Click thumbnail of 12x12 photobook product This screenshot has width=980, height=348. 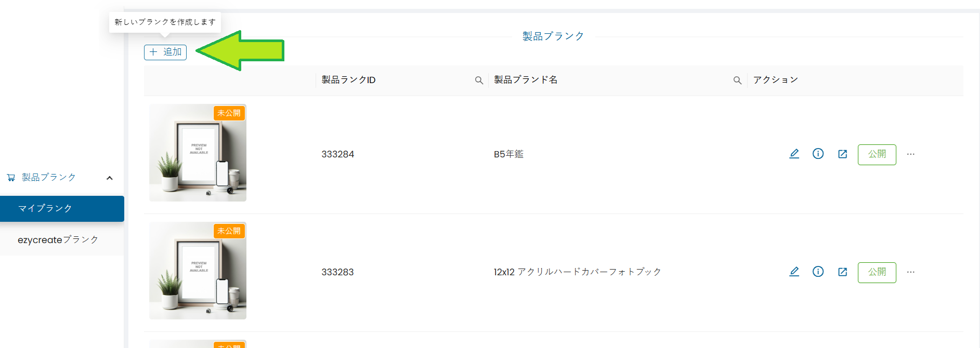[198, 271]
